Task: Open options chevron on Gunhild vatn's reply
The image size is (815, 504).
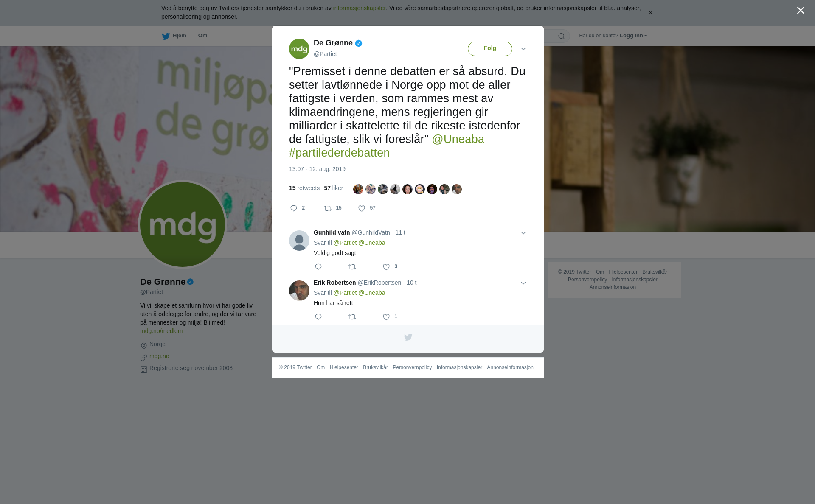Action: pyautogui.click(x=523, y=233)
